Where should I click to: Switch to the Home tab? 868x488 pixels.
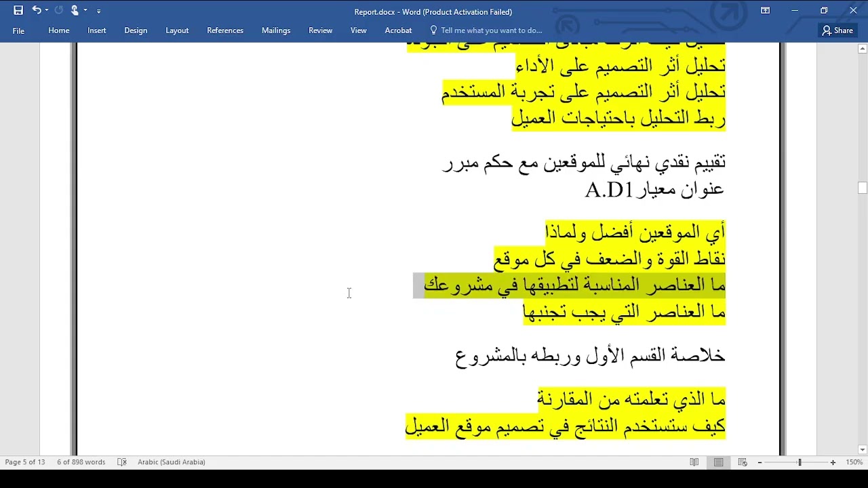click(x=59, y=30)
